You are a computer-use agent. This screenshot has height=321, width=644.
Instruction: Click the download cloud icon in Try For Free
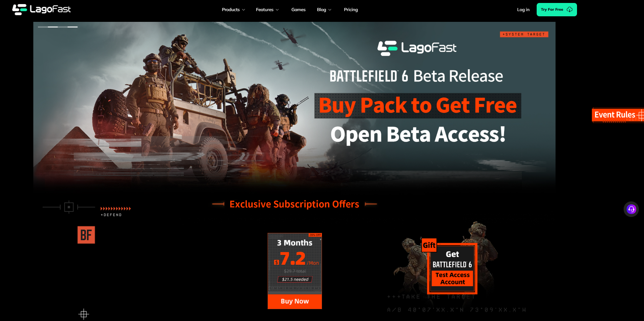pos(570,10)
